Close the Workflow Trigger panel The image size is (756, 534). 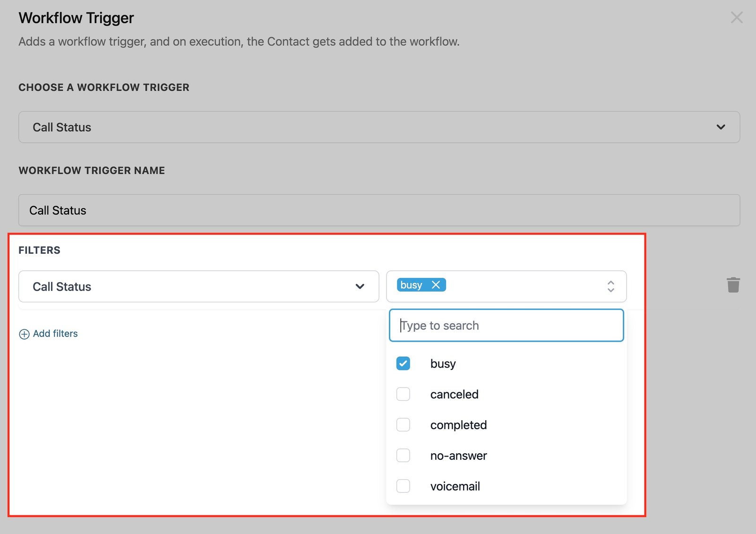click(x=736, y=18)
